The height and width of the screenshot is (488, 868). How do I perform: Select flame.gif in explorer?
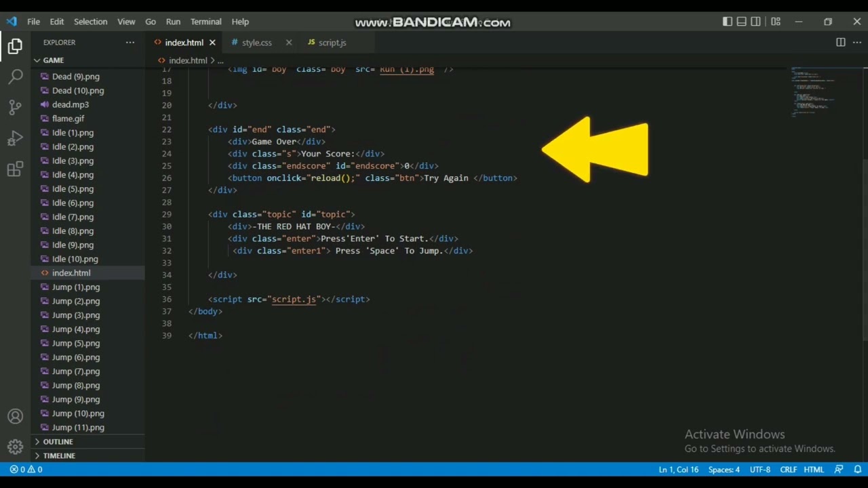pyautogui.click(x=68, y=119)
